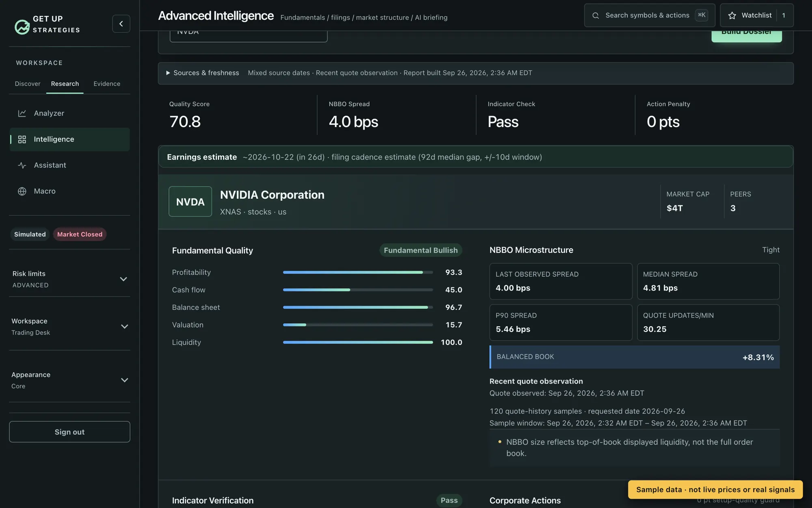The width and height of the screenshot is (812, 508).
Task: Click the Fundamental Bullish badge
Action: pos(421,250)
